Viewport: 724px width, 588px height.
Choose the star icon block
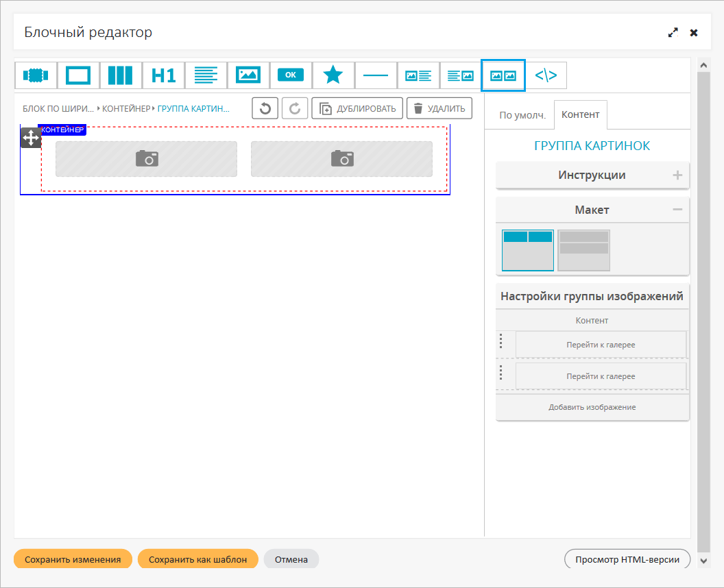point(333,75)
